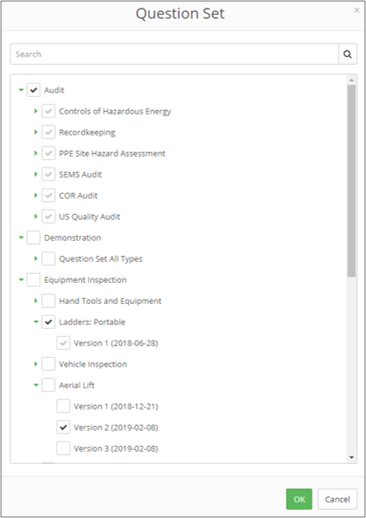Expand Question Set All Types node
Image resolution: width=366 pixels, height=518 pixels.
pos(36,259)
